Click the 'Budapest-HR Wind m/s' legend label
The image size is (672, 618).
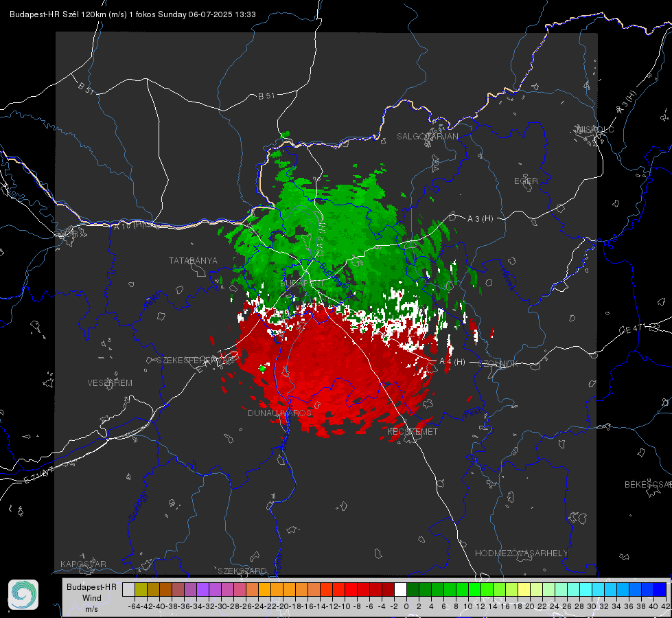click(x=92, y=597)
